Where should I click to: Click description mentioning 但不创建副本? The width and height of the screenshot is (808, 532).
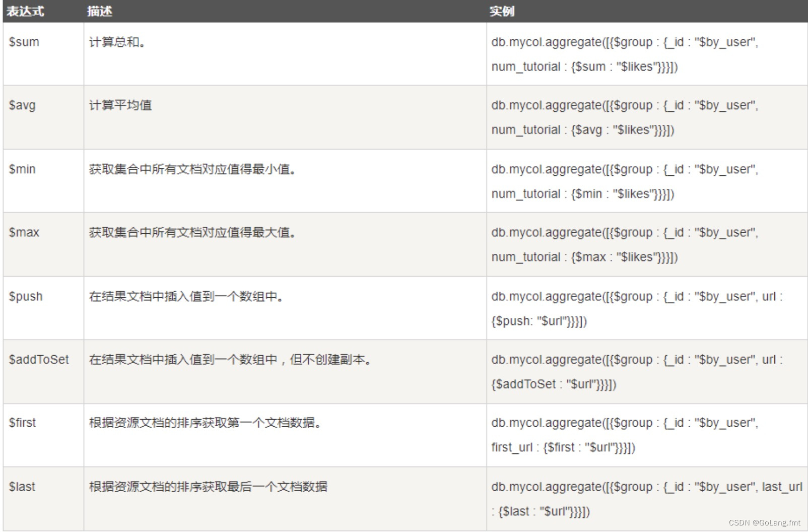click(x=231, y=360)
